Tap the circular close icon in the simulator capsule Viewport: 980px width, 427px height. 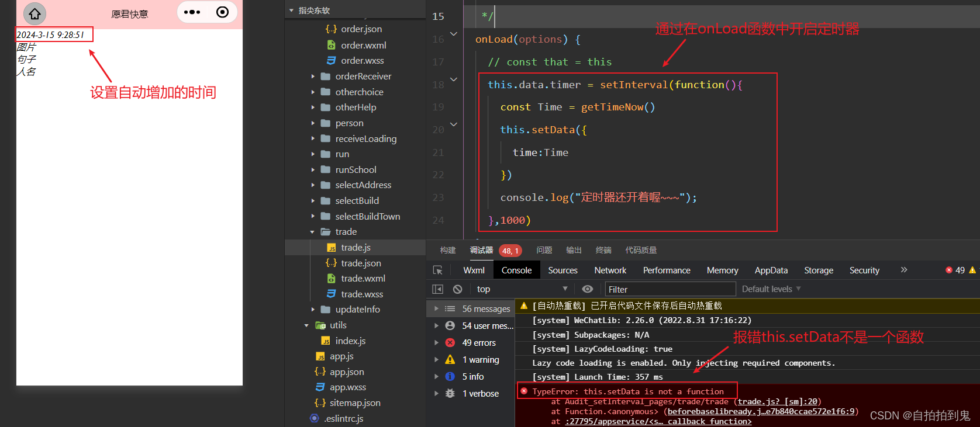pos(222,12)
